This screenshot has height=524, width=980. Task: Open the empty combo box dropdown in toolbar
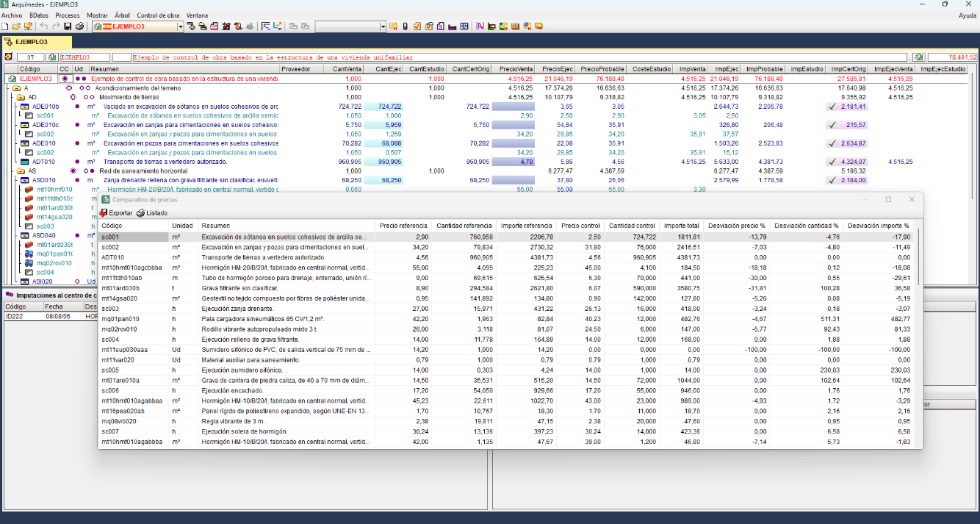[x=383, y=26]
